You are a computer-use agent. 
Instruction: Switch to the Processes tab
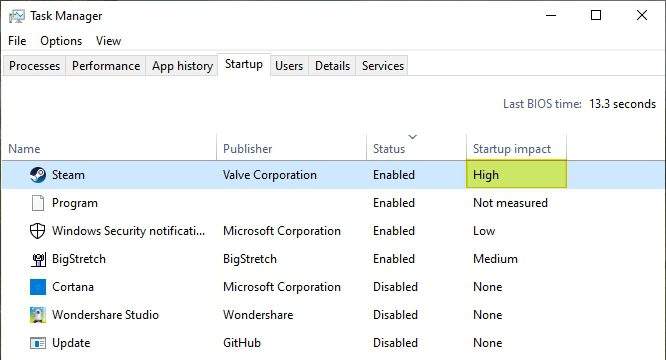[34, 66]
